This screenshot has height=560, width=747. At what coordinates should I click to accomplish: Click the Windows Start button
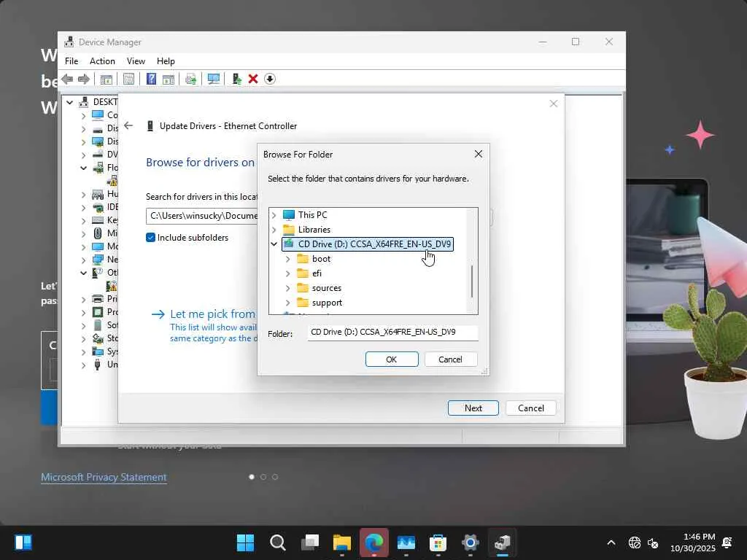click(245, 542)
